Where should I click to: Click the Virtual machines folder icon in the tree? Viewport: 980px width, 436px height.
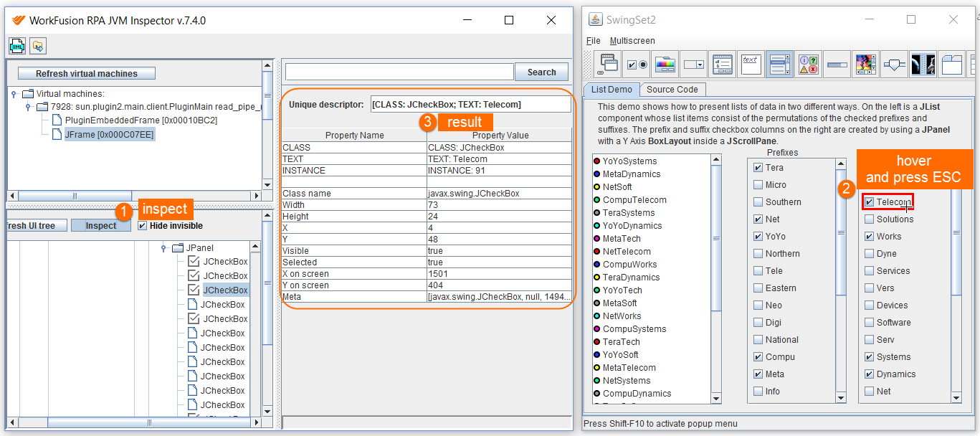[x=28, y=94]
